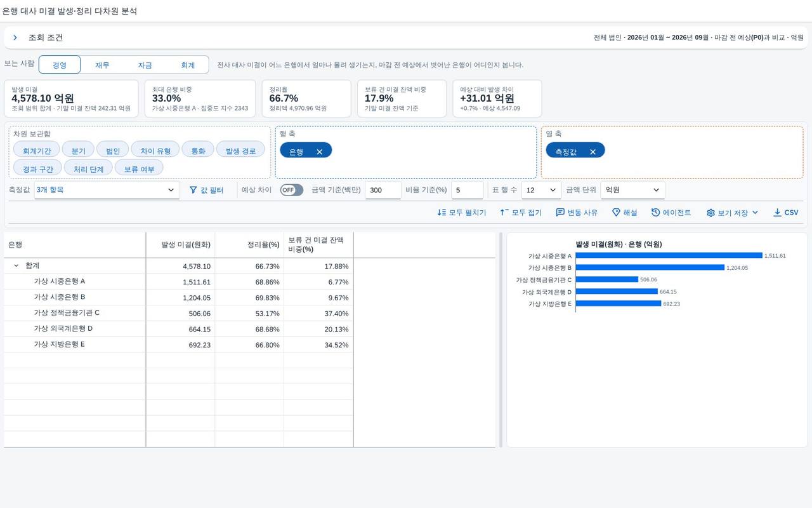Edit the 금액 기준(백만) input field
The image size is (812, 508).
click(x=383, y=190)
